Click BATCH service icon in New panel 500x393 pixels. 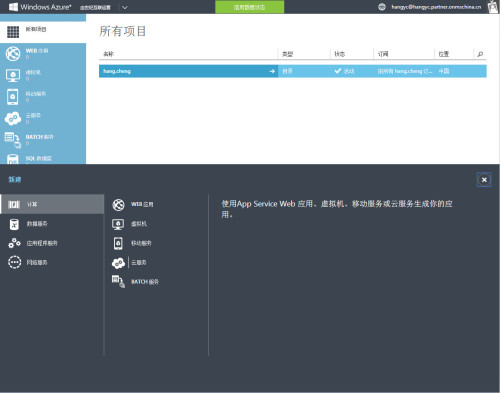118,282
